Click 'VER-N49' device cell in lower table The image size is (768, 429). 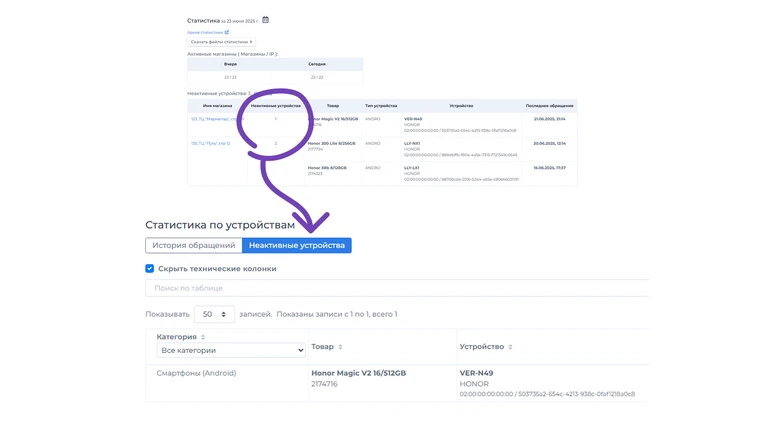476,373
